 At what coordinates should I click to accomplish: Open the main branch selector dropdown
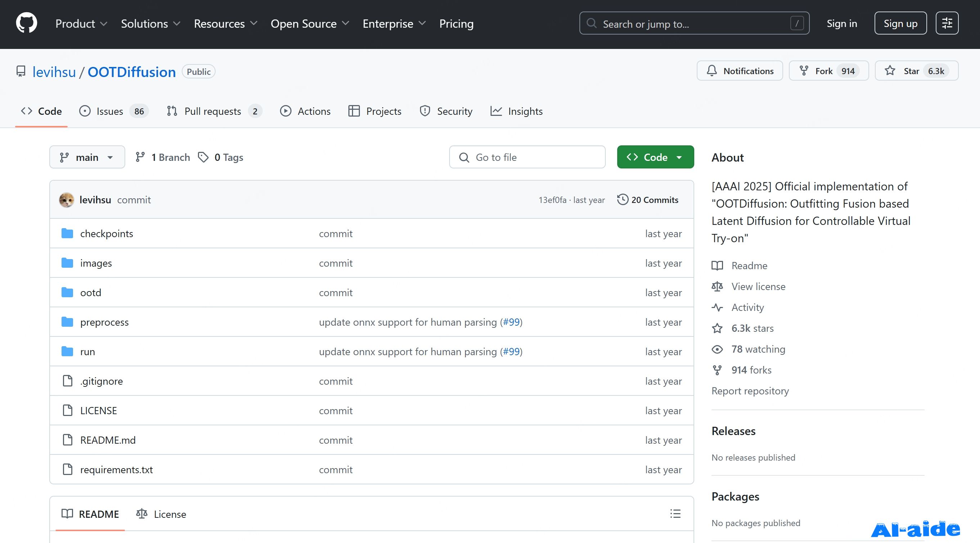87,157
